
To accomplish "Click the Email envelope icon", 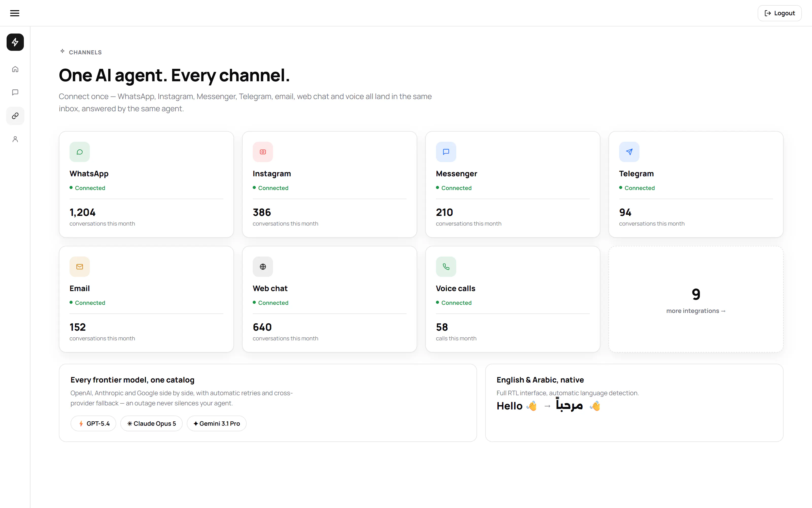I will coord(79,267).
